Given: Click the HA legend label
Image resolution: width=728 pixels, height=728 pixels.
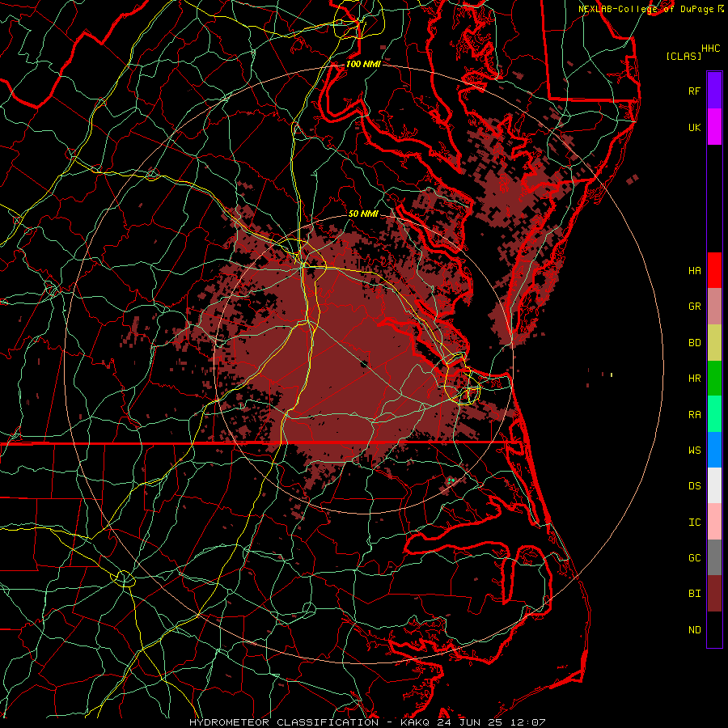Looking at the screenshot, I should [x=694, y=270].
